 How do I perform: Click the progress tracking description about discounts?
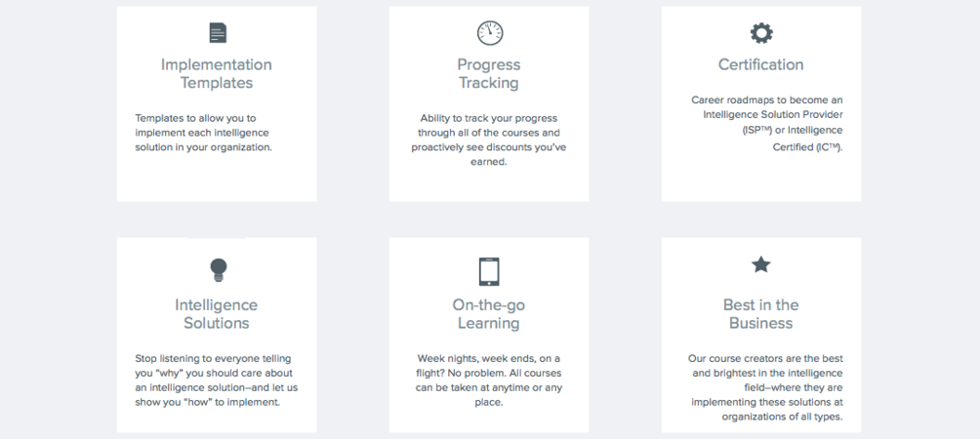[489, 140]
